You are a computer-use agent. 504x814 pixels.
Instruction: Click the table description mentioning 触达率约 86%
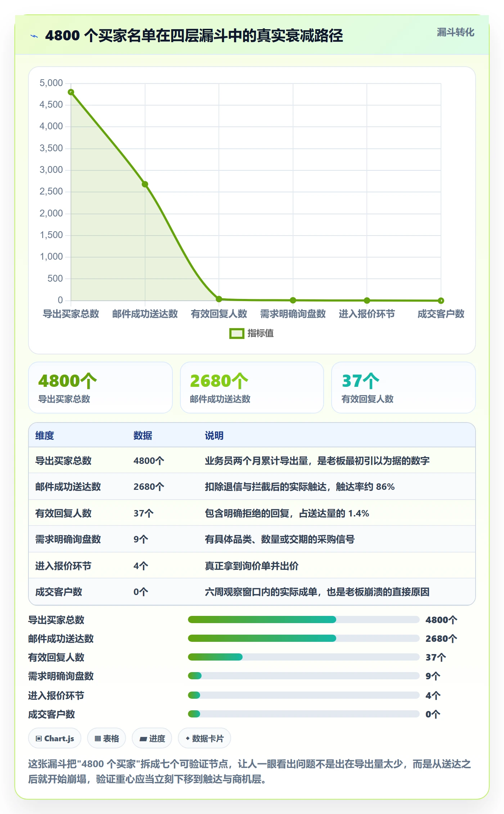click(x=300, y=487)
